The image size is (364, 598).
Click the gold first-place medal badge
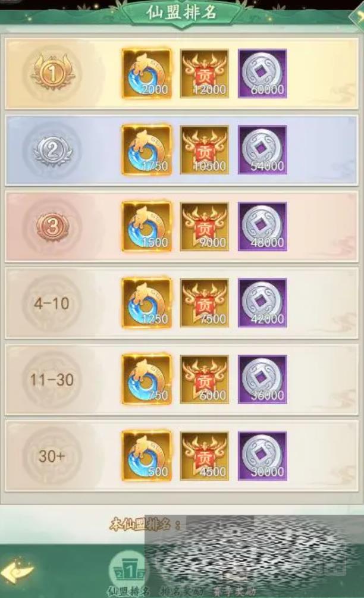click(52, 73)
